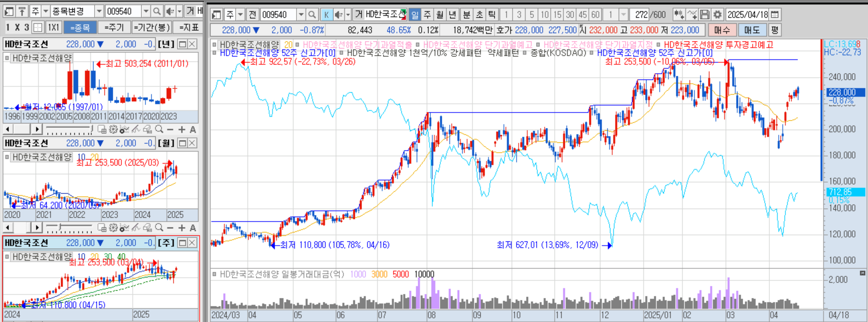
Task: Toggle the speaker icon in left panel toolbar
Action: point(170,11)
